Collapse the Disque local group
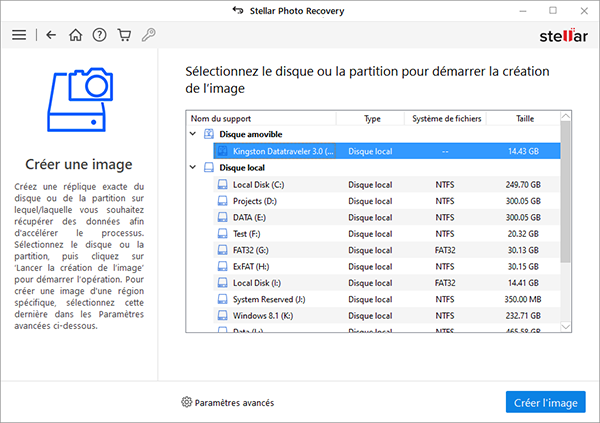 coord(193,167)
